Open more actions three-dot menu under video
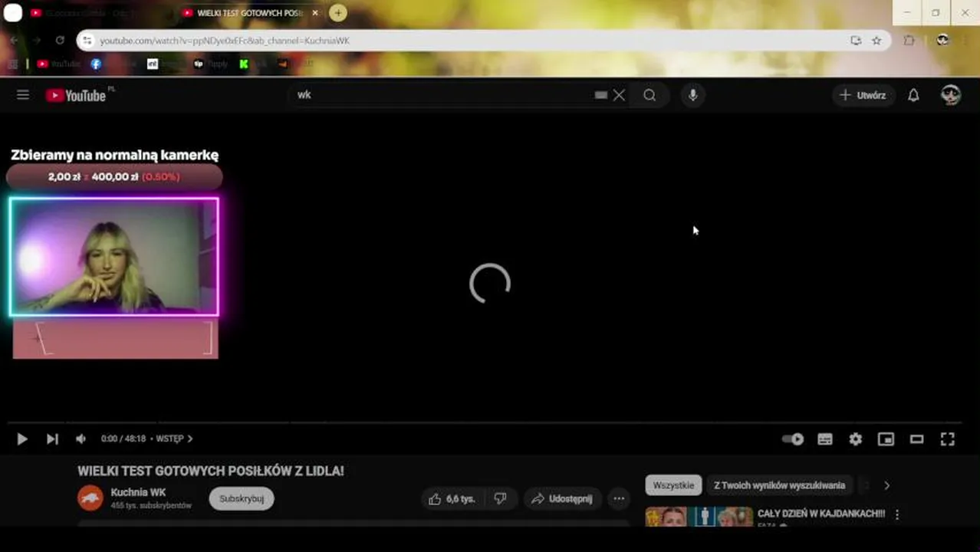Image resolution: width=980 pixels, height=552 pixels. (619, 498)
